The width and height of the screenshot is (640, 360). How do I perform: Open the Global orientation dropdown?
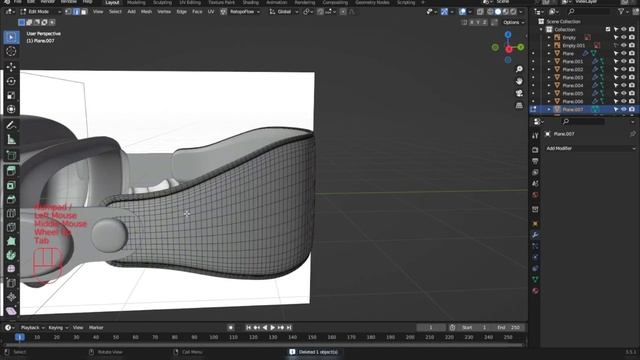(x=284, y=12)
